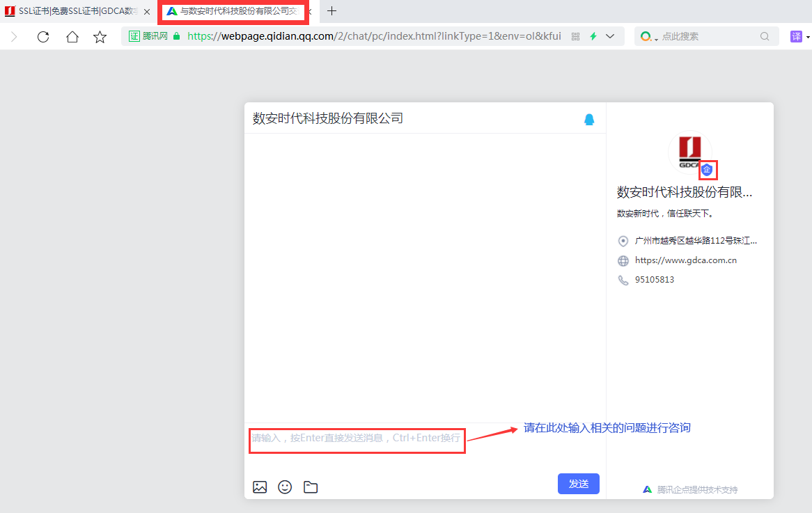
Task: Click address 广州市越秀区越华路112号
Action: [x=696, y=241]
